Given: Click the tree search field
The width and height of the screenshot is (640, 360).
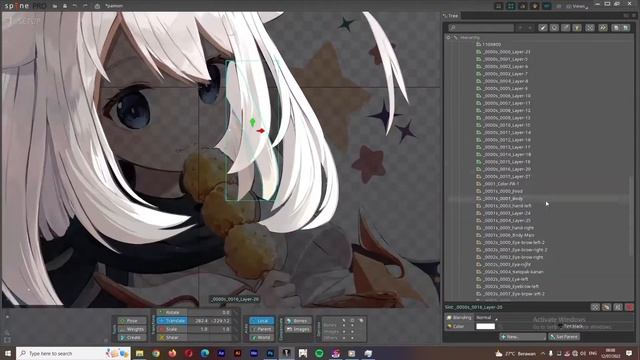Looking at the screenshot, I should pos(481,28).
